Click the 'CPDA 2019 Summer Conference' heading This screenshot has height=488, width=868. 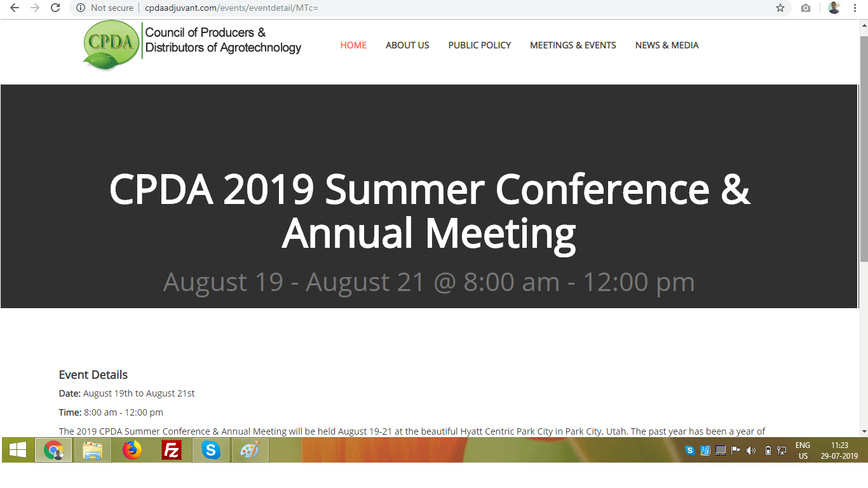click(x=430, y=211)
